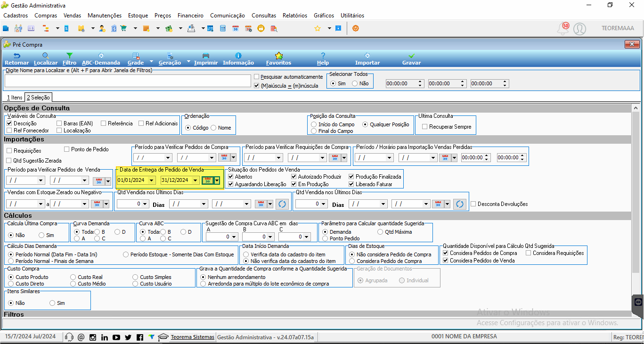Open the Financeiro menu

tap(191, 16)
